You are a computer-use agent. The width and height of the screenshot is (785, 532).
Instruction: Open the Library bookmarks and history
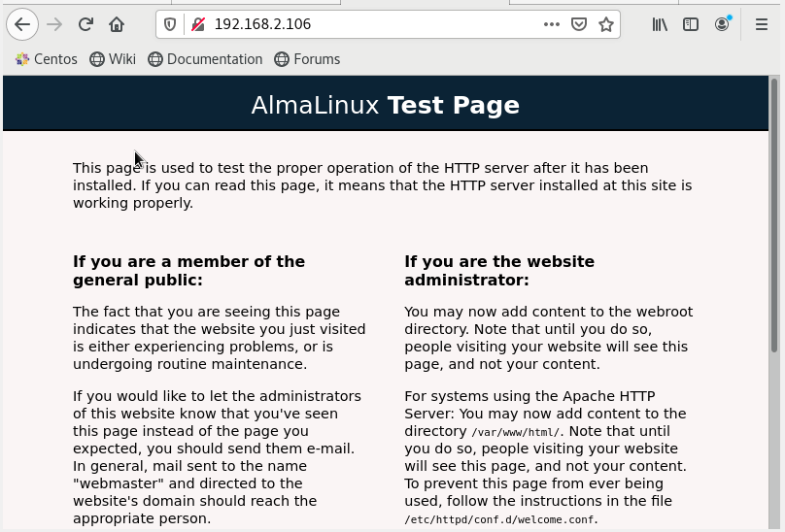pos(660,24)
